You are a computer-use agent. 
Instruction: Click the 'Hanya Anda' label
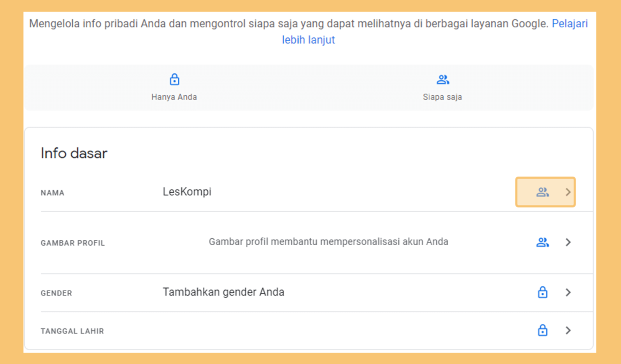[x=175, y=97]
